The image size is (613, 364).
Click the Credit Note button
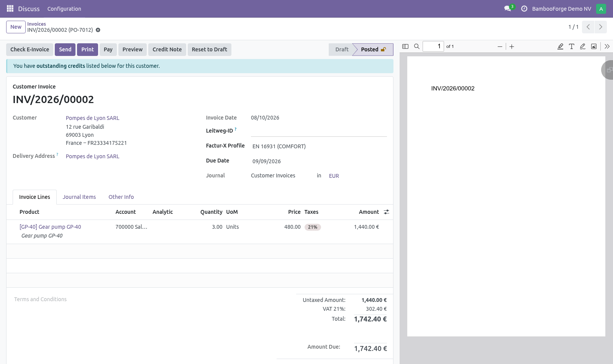click(x=167, y=49)
